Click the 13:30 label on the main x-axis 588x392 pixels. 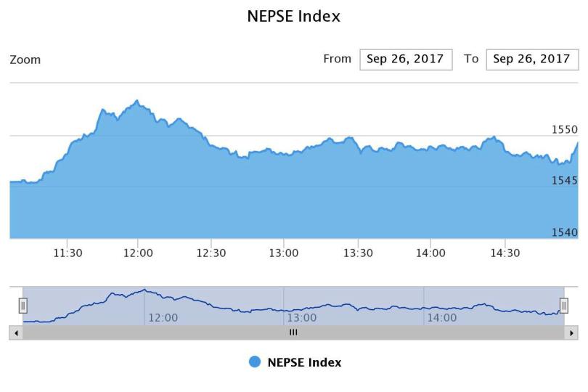[x=357, y=253]
